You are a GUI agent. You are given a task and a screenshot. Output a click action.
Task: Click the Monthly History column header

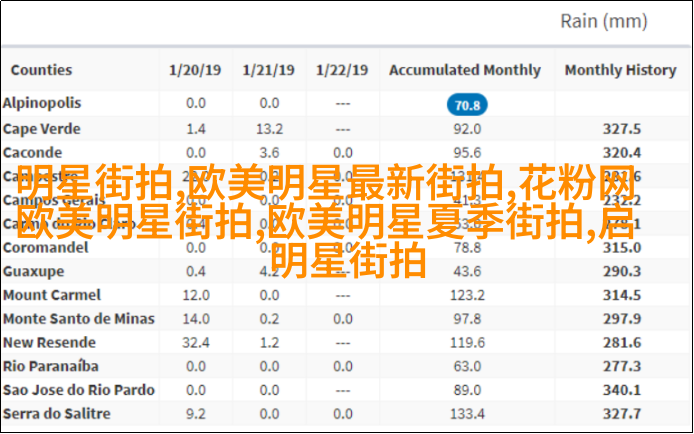(x=621, y=71)
